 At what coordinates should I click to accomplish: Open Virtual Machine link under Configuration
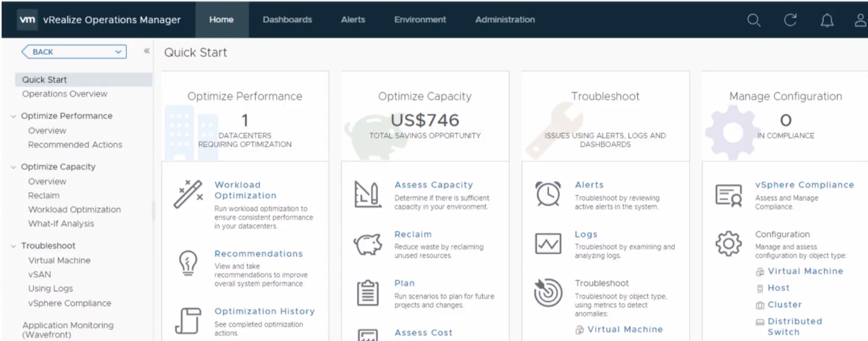[805, 271]
